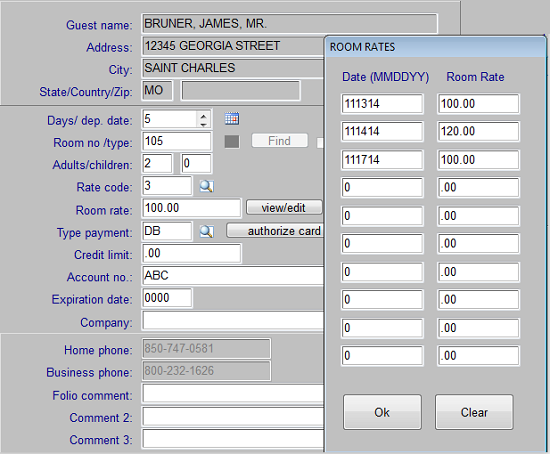Click the gray square next to room number
550x454 pixels.
tap(232, 142)
